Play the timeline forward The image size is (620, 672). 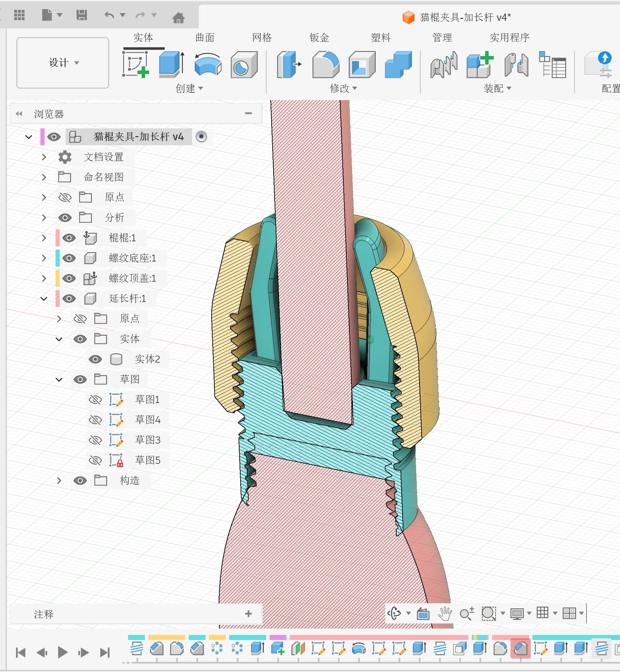pos(62,652)
